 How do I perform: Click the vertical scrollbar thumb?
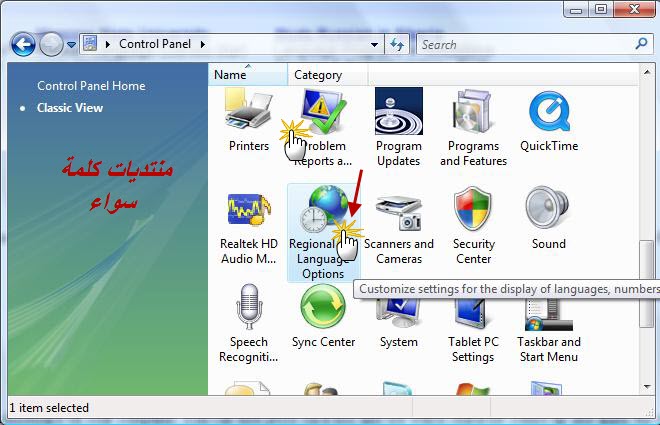point(646,283)
